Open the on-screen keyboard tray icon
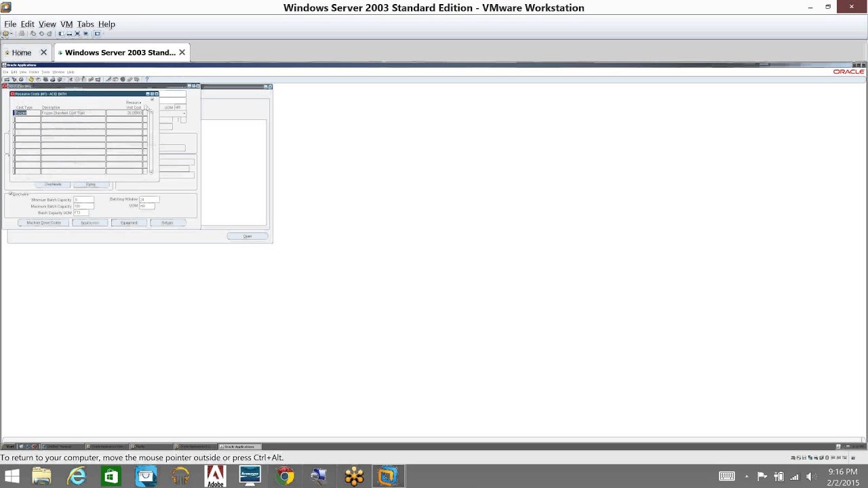This screenshot has width=868, height=488. point(726,476)
